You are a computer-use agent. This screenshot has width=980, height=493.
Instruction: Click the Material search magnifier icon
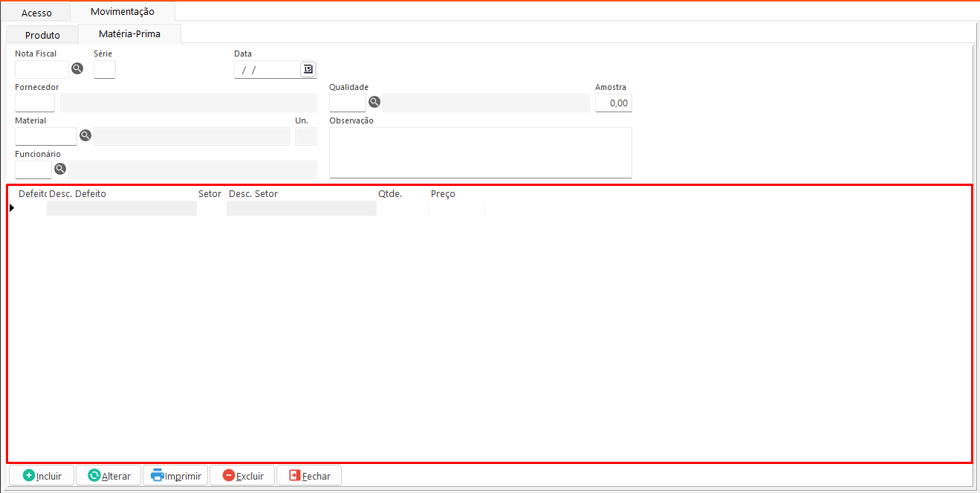pyautogui.click(x=85, y=135)
